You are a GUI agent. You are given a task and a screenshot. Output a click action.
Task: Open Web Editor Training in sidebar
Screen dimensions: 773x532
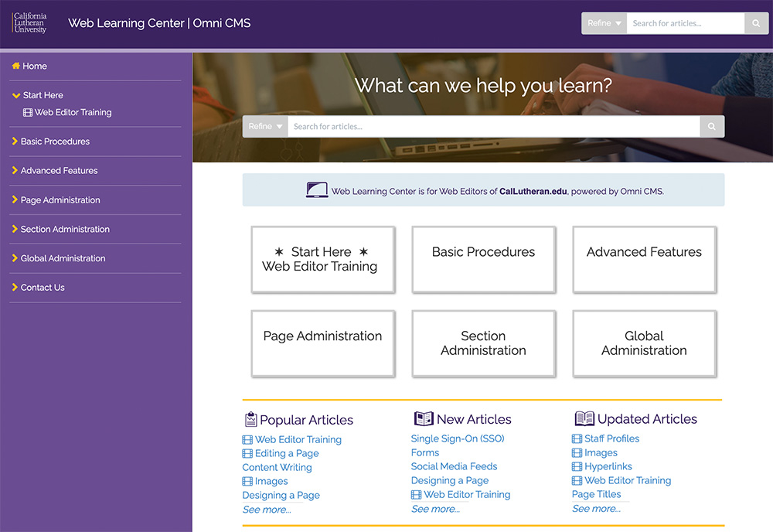[x=73, y=112]
